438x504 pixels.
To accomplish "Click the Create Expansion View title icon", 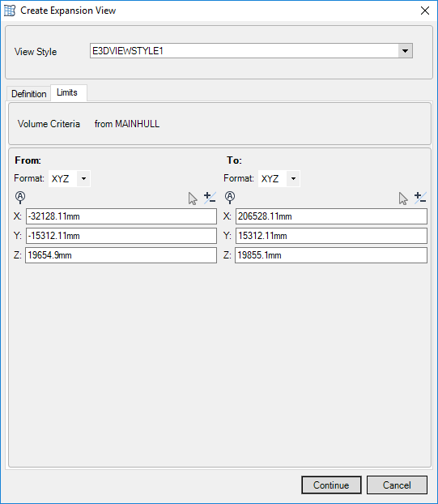I will pyautogui.click(x=10, y=11).
